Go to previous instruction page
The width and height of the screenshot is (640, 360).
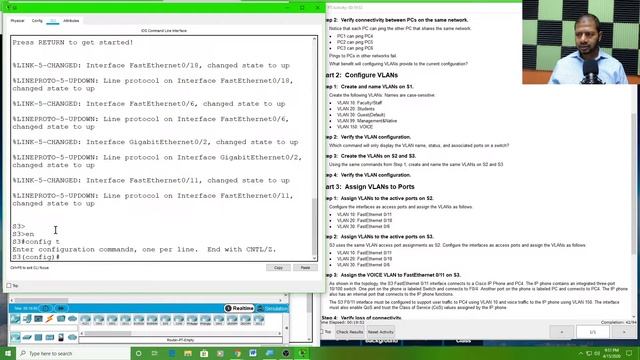tap(562, 332)
